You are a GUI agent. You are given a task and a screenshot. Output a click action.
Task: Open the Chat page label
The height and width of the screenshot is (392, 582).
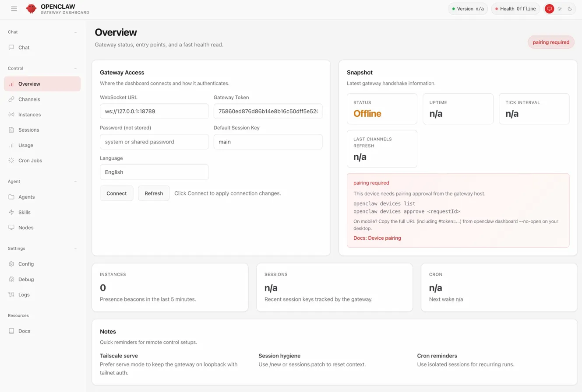click(24, 47)
